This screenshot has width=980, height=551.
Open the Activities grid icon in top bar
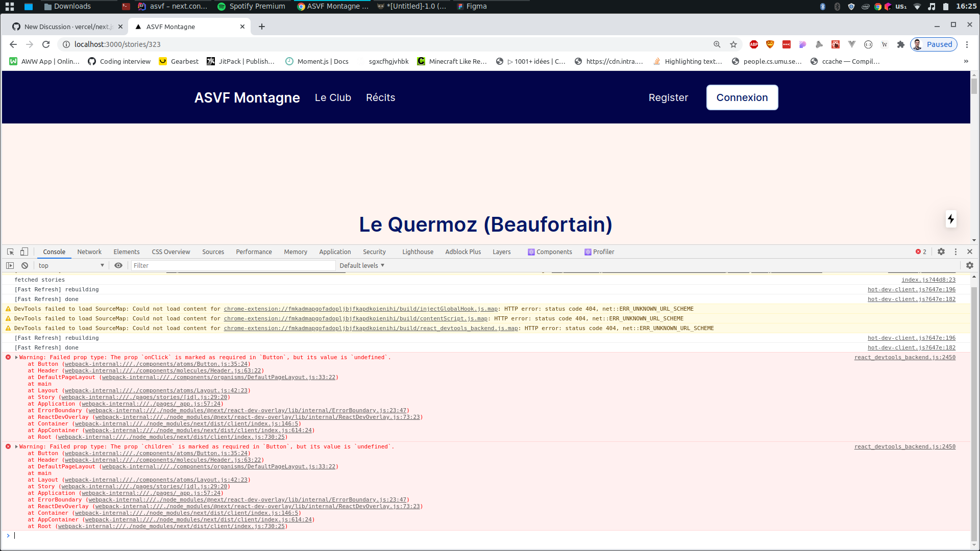click(10, 6)
